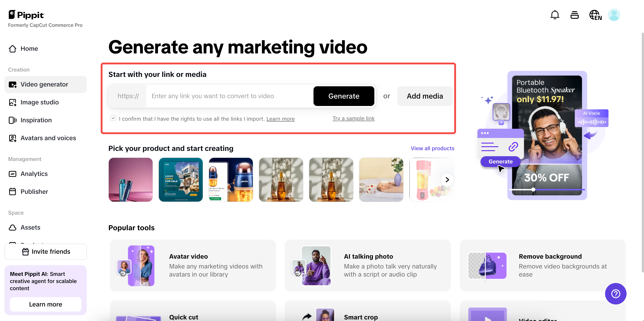
Task: Click the Portable Bluetooth Speaker promo
Action: click(x=547, y=135)
